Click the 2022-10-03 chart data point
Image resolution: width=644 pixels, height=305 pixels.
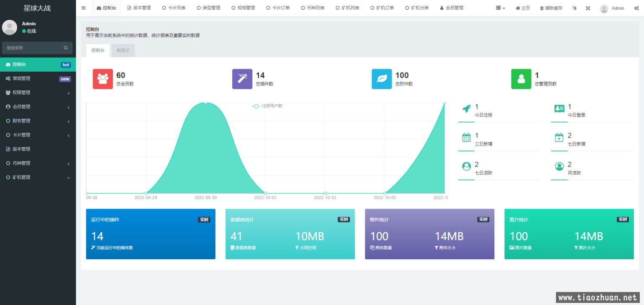click(x=385, y=193)
